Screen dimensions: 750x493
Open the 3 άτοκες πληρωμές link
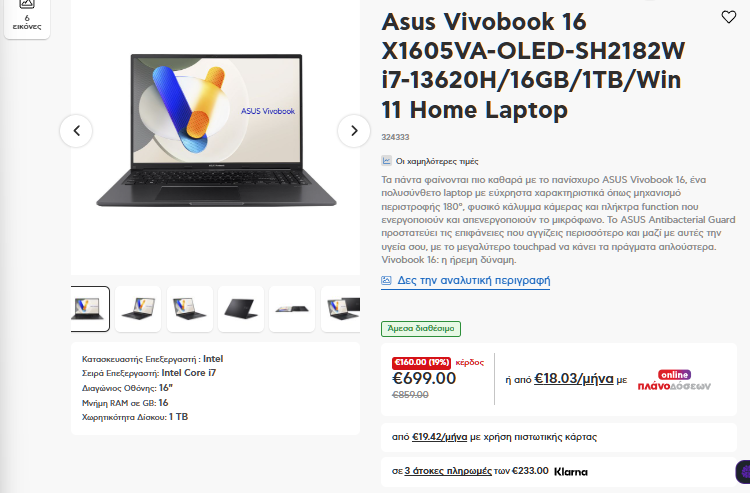pyautogui.click(x=448, y=471)
